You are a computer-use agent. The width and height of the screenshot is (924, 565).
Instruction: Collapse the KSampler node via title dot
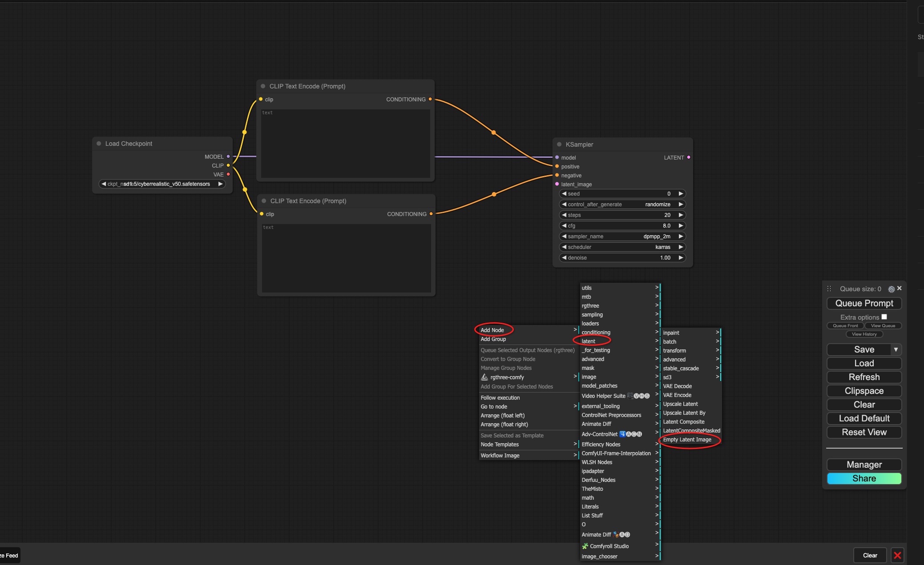click(559, 144)
